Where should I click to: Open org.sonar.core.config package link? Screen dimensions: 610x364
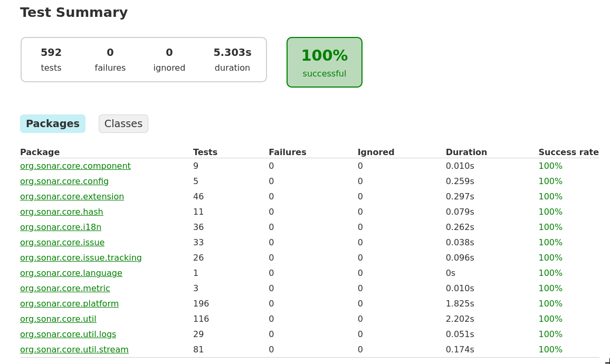pos(64,181)
